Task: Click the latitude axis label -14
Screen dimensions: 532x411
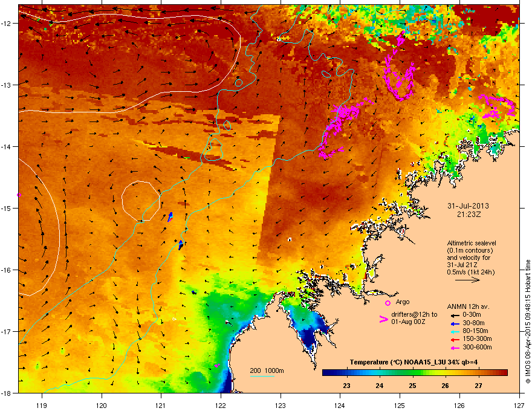Action: [6, 146]
